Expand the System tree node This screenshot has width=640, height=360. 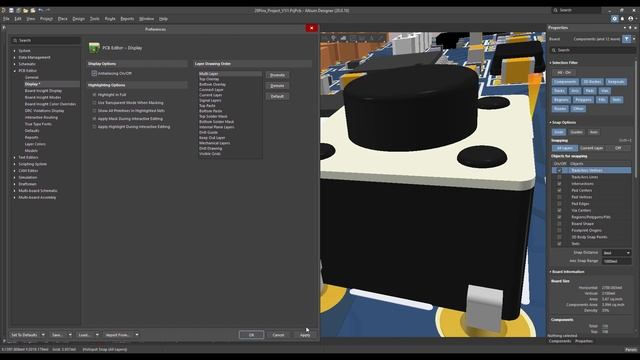(x=15, y=51)
